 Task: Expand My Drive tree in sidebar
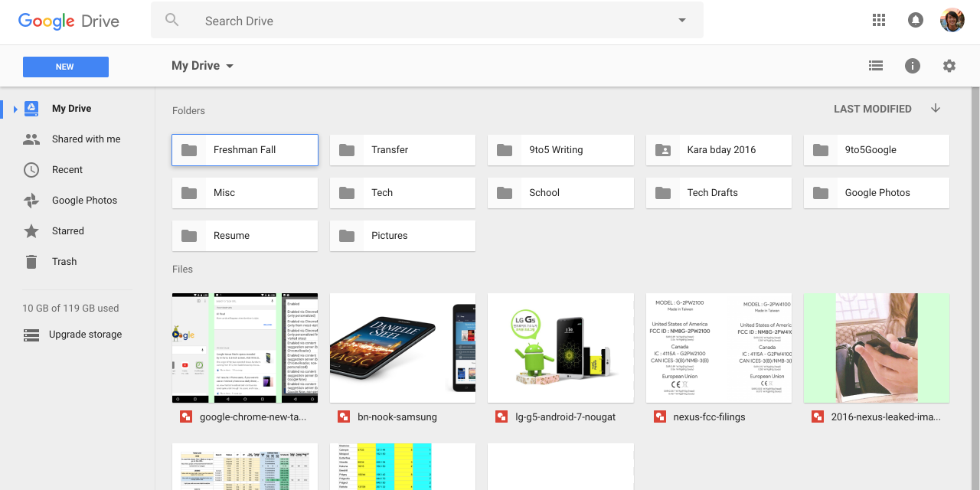[15, 109]
